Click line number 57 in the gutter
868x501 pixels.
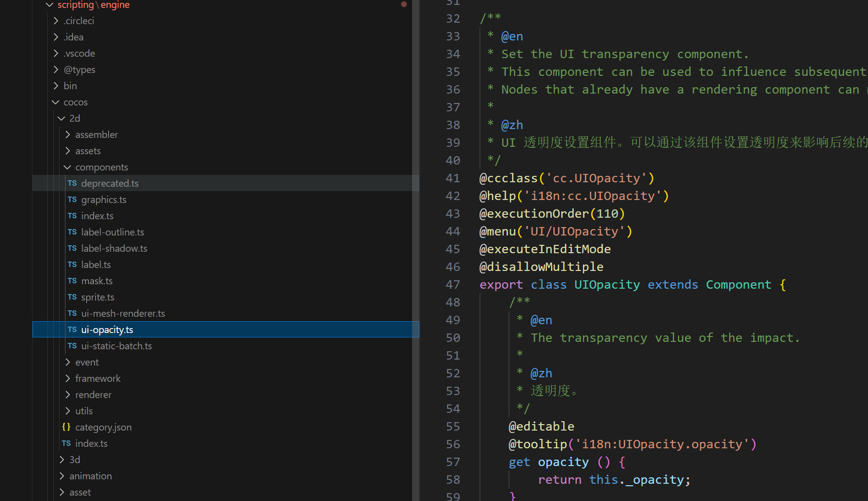tap(453, 462)
